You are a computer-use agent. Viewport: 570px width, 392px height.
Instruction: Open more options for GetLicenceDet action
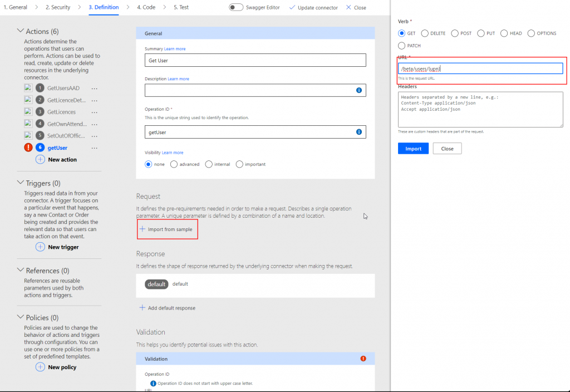(95, 100)
